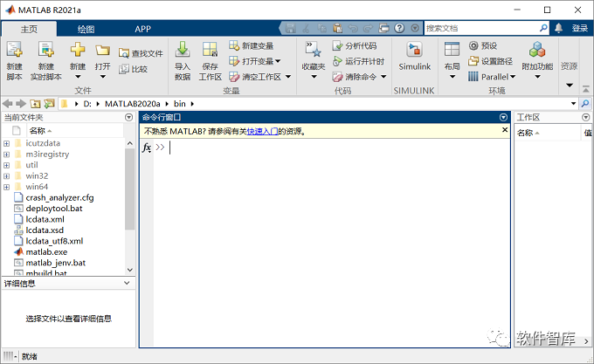The image size is (594, 364).
Task: Open the 打开变量 dropdown
Action: click(x=255, y=61)
